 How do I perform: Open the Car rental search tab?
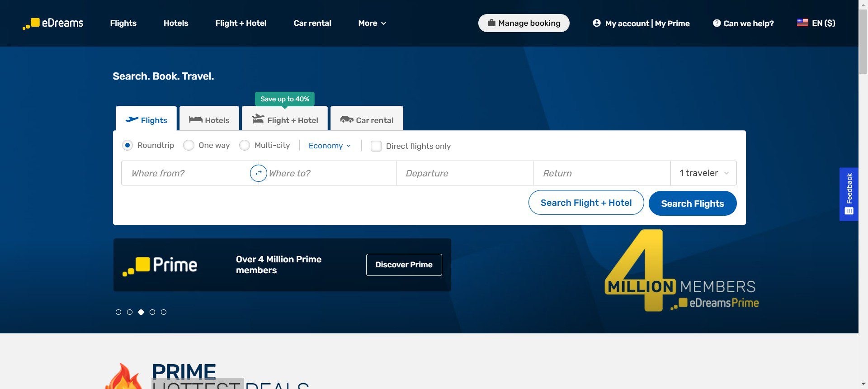367,120
